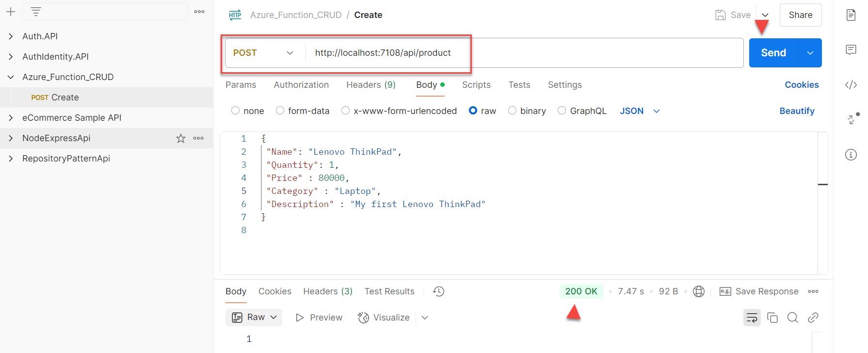
Task: Star the NodeExpressApi collection
Action: pyautogui.click(x=181, y=138)
